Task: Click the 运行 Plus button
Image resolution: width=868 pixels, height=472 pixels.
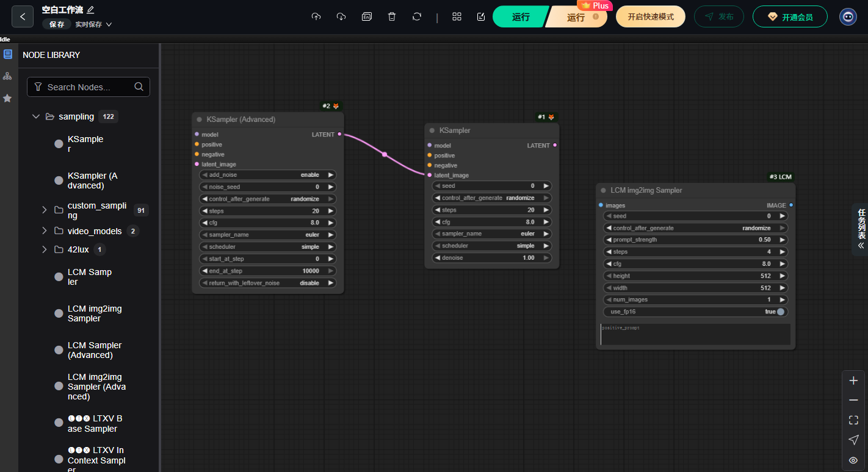Action: 577,16
